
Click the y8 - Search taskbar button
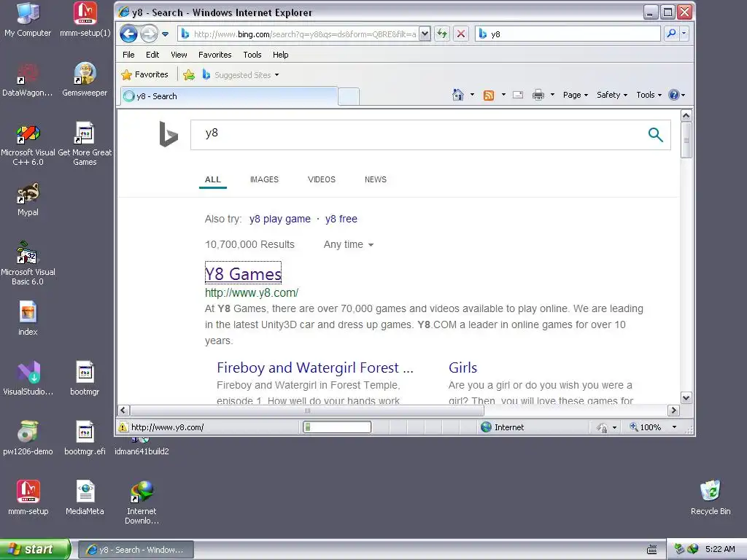(x=136, y=550)
